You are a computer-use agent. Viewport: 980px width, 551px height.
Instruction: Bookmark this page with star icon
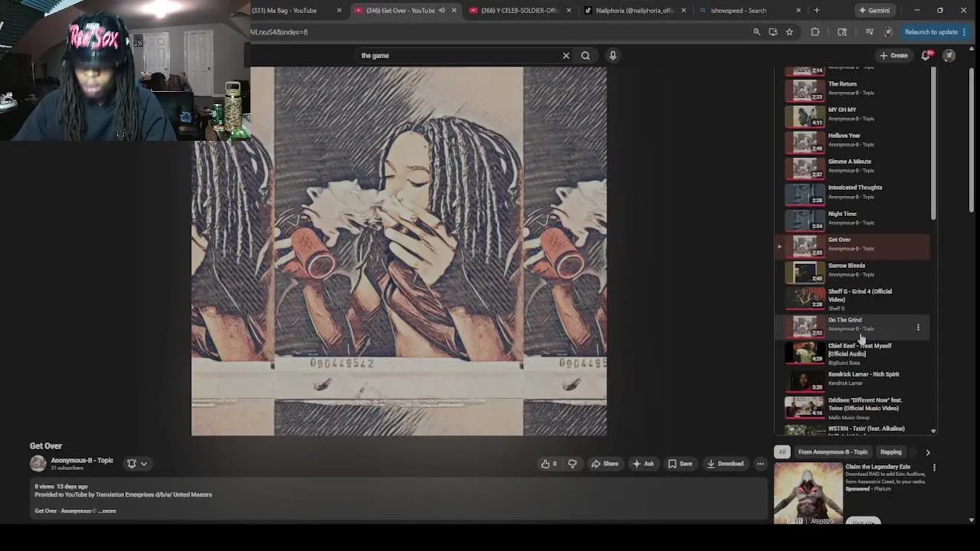[x=789, y=32]
